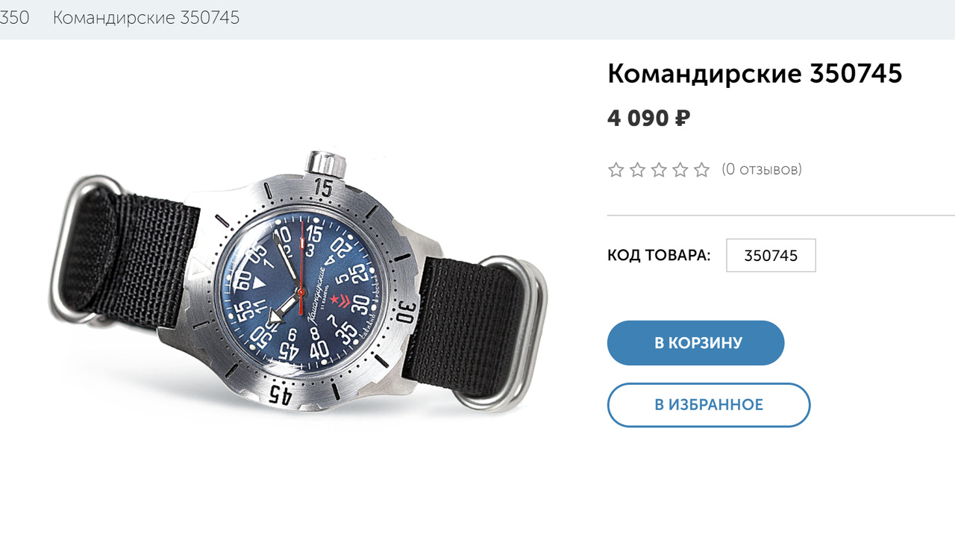
Task: Click the КОД ТОВАРА label
Action: tap(659, 255)
